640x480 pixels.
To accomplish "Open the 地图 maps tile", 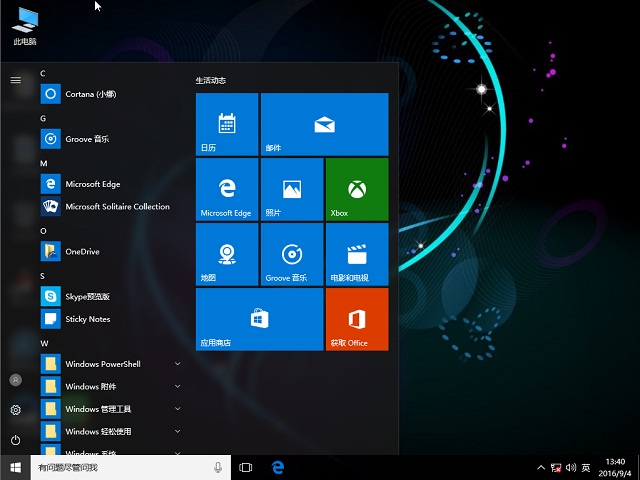I will 227,253.
